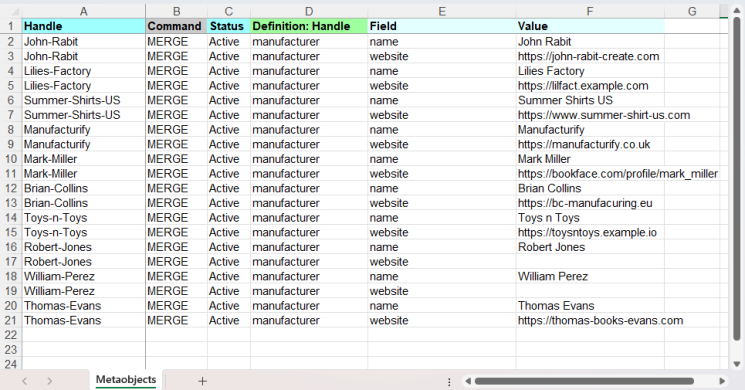Select column F header
The image size is (745, 390).
click(590, 11)
